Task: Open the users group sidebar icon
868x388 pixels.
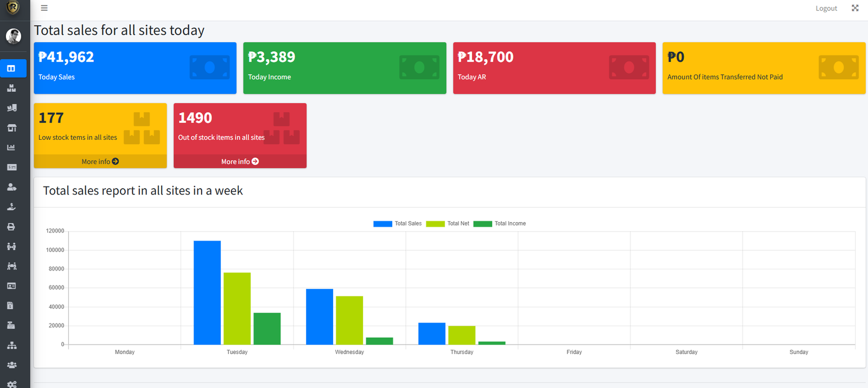Action: pyautogui.click(x=11, y=365)
